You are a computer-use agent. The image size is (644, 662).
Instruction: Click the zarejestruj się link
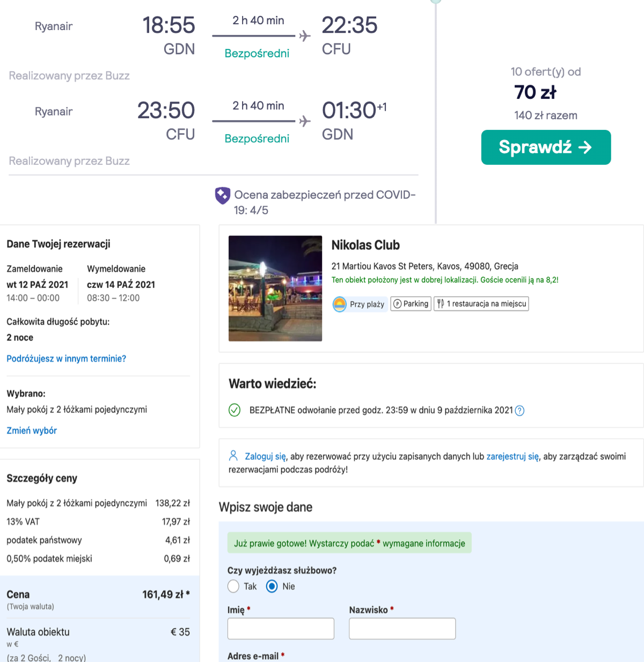(x=513, y=456)
